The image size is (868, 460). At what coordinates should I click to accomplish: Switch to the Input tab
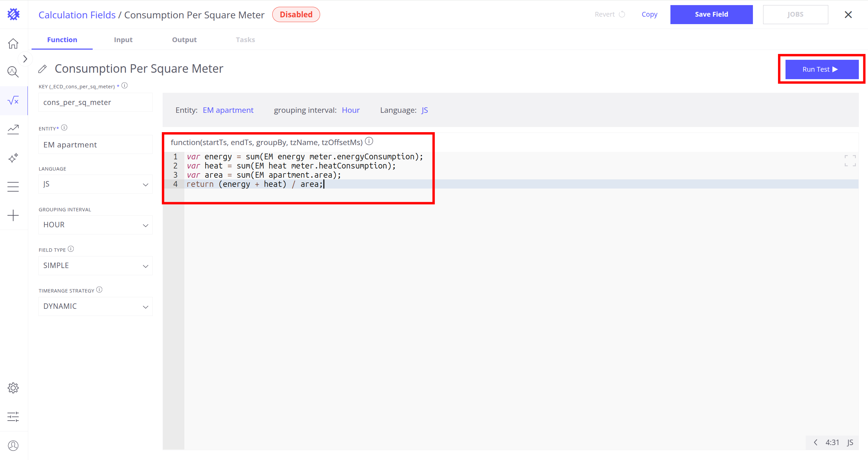pos(123,40)
